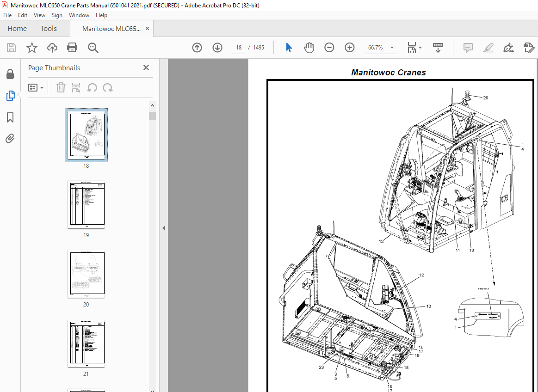Viewport: 538px width, 392px height.
Task: Rotate page counterclockwise
Action: click(92, 87)
